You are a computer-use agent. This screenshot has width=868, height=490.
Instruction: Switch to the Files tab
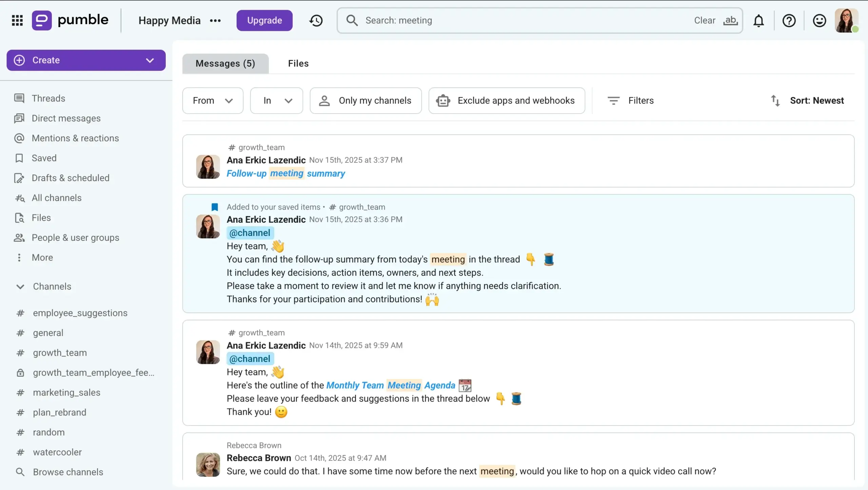(298, 63)
